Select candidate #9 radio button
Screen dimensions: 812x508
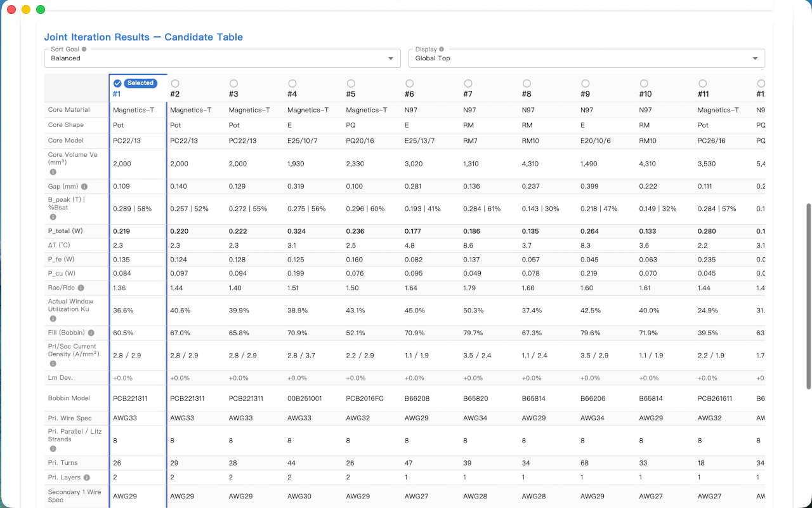coord(586,83)
